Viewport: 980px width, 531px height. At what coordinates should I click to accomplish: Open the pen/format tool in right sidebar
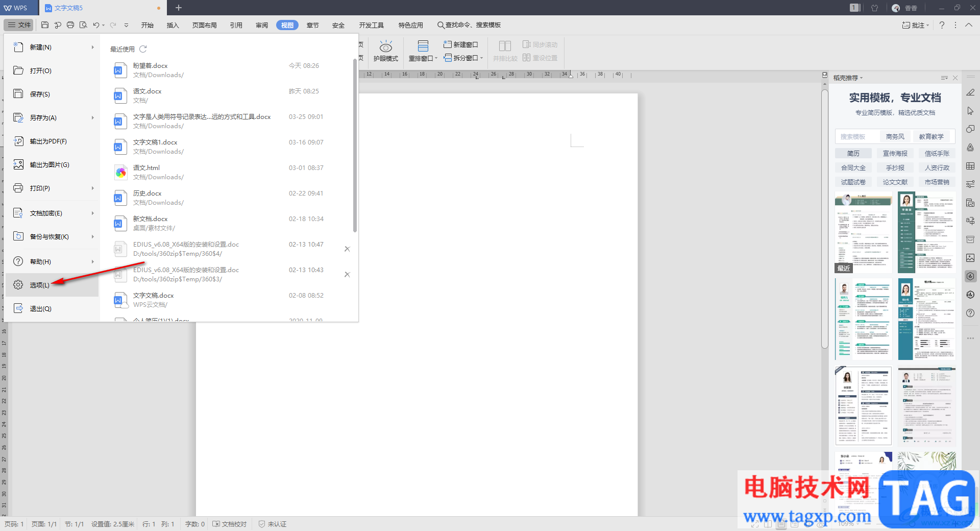tap(970, 92)
